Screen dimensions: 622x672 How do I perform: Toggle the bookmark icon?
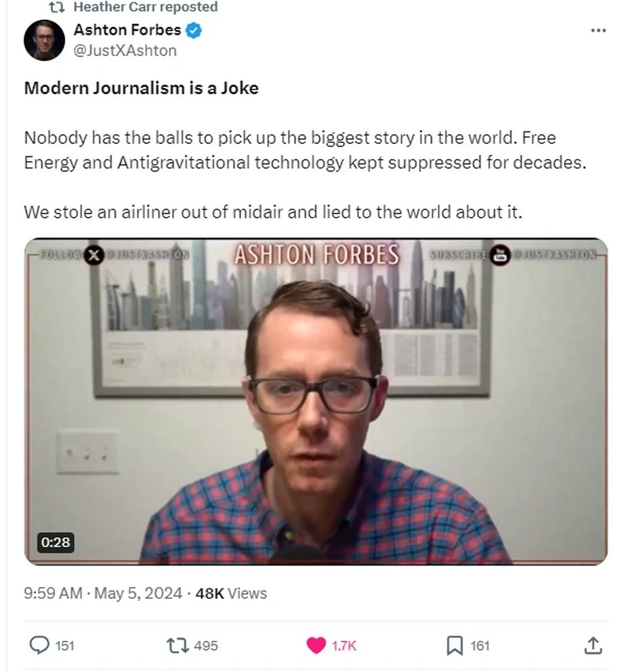pyautogui.click(x=455, y=646)
